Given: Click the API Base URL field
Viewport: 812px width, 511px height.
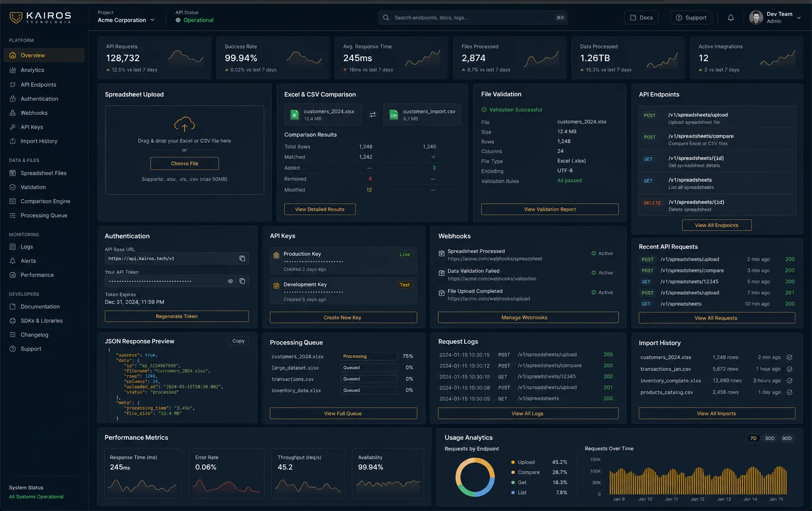Looking at the screenshot, I should click(177, 258).
